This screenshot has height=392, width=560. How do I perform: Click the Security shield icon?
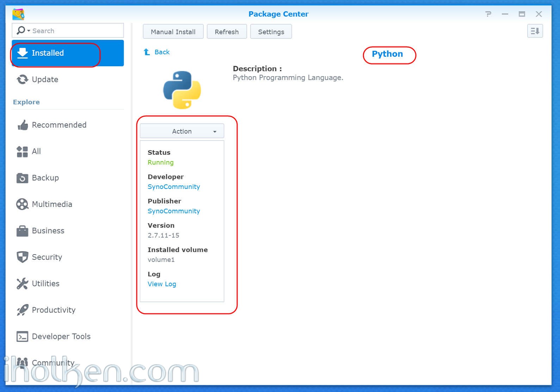coord(22,257)
